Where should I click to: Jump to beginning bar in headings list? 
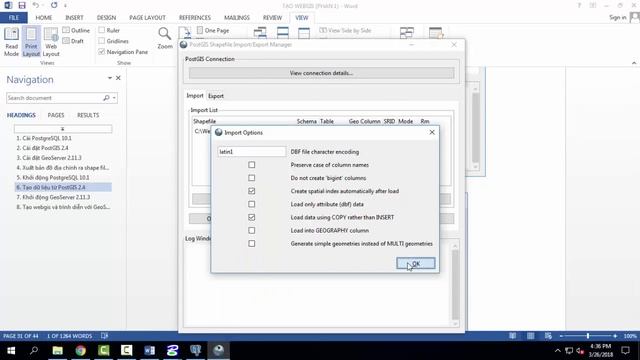click(63, 129)
